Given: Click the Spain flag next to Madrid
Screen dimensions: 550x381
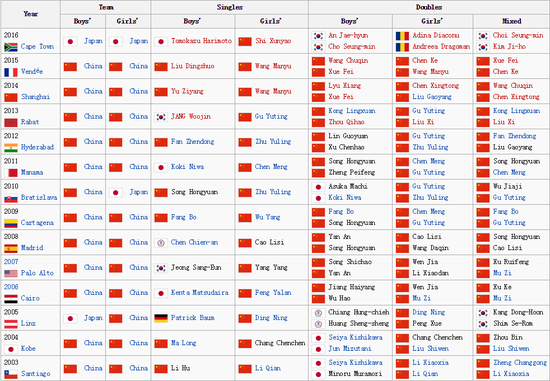Looking at the screenshot, I should tap(11, 248).
